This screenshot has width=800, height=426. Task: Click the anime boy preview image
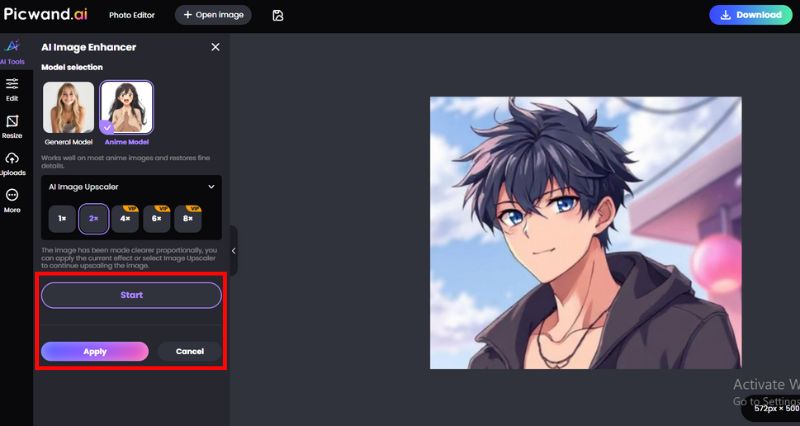click(586, 233)
